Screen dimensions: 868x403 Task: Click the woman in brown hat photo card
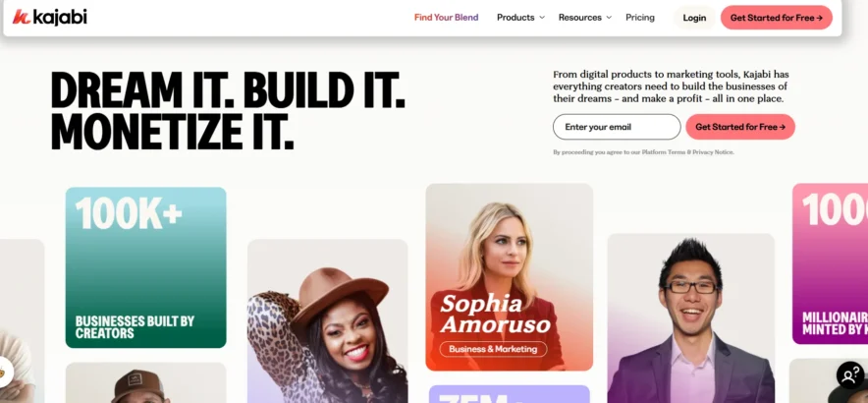click(x=327, y=321)
